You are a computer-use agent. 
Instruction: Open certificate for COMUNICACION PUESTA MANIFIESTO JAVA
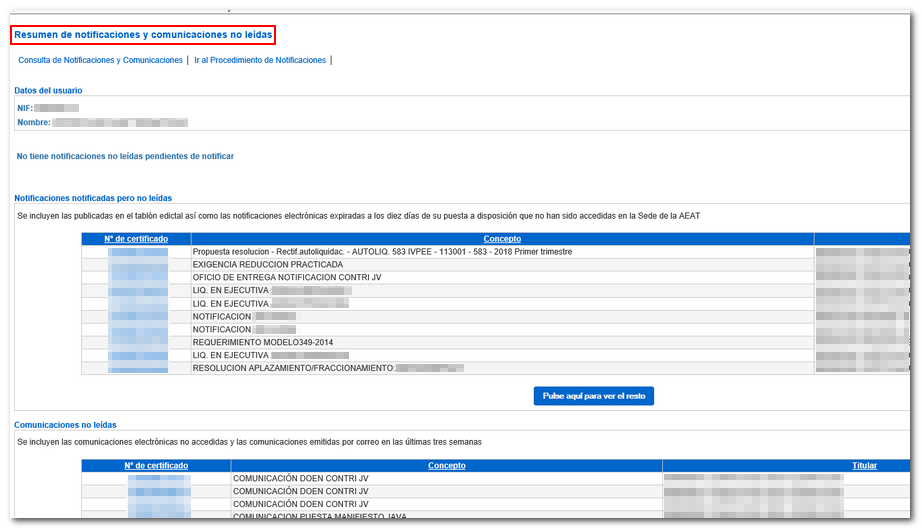pyautogui.click(x=158, y=517)
